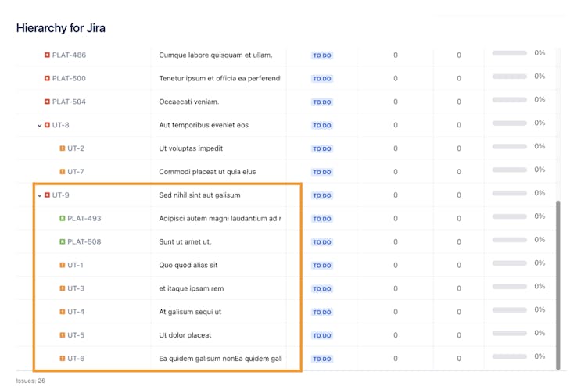The image size is (588, 386).
Task: Select summary 'At galisum sequi ut'
Action: coord(190,312)
